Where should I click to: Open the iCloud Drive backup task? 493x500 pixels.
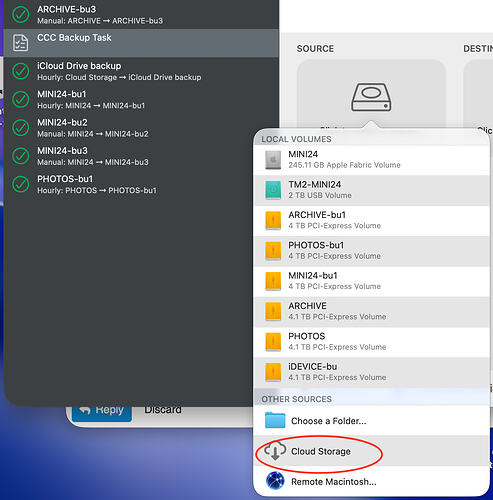coord(141,71)
